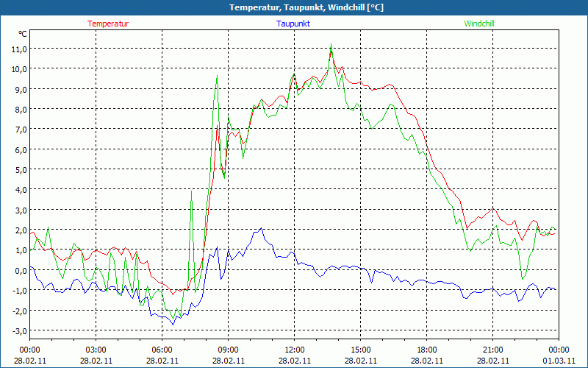Click the 9,0 y-axis value
This screenshot has width=588, height=368.
(x=21, y=89)
